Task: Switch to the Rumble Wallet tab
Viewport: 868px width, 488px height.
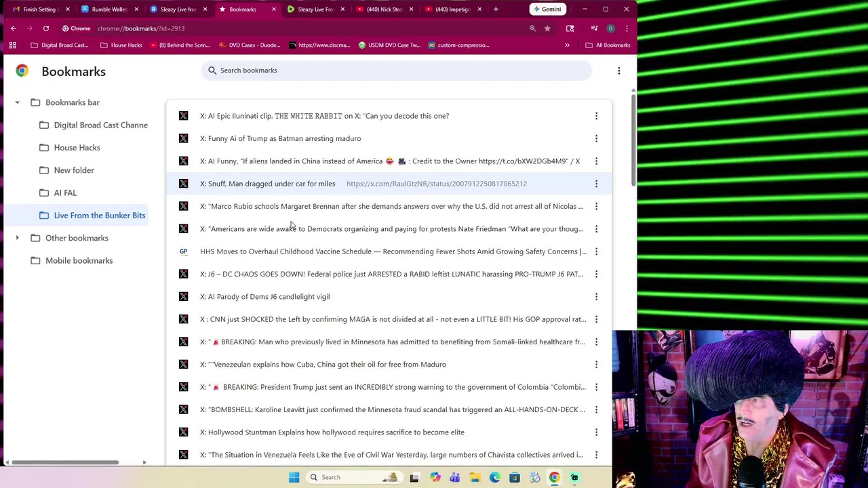Action: [x=110, y=9]
